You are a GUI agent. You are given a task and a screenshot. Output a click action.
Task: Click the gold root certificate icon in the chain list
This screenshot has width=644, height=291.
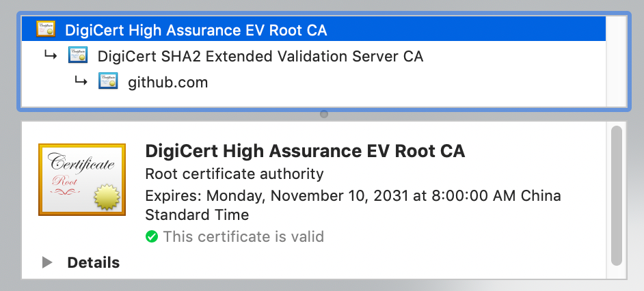pos(46,29)
